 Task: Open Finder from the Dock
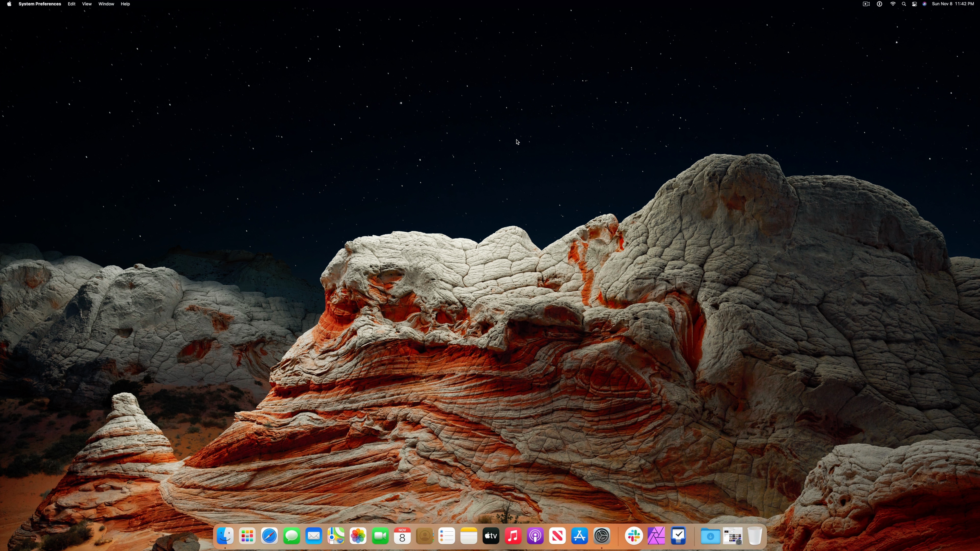pyautogui.click(x=225, y=536)
